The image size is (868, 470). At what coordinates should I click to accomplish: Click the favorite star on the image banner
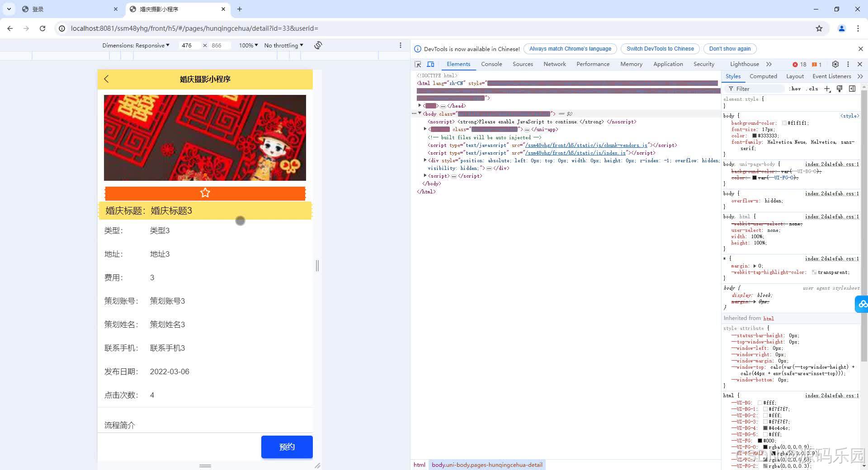tap(205, 193)
